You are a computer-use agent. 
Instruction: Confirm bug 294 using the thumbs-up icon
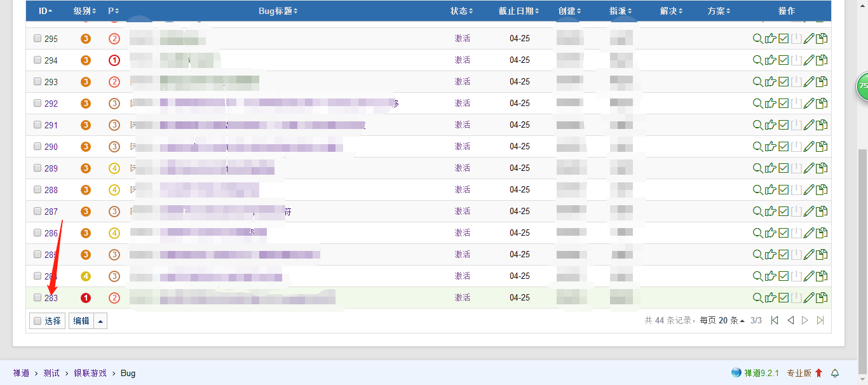click(x=770, y=60)
